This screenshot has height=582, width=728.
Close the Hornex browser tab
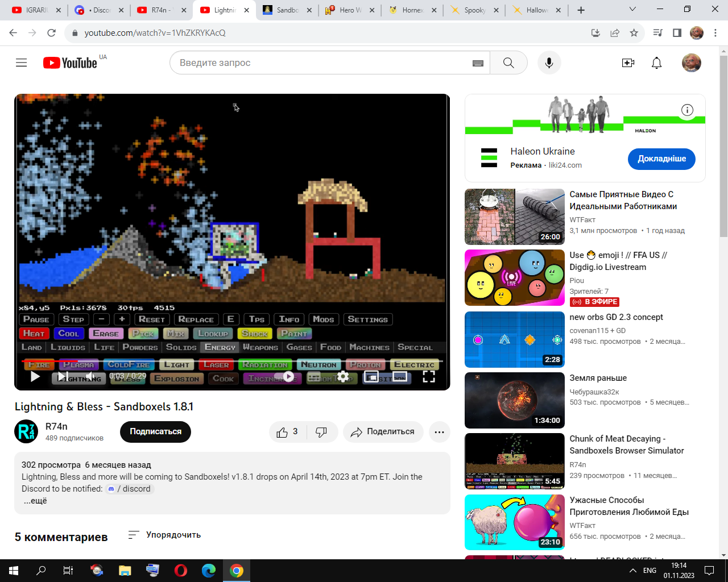tap(434, 10)
